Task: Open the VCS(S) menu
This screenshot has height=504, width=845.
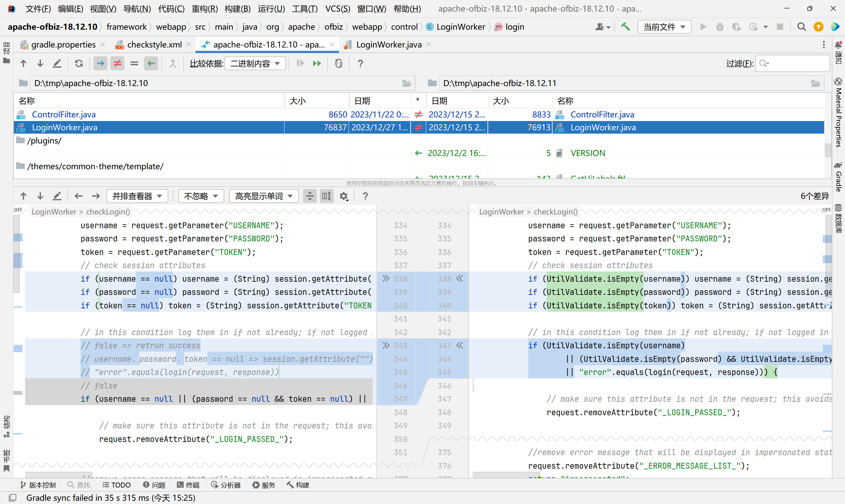Action: (x=338, y=9)
